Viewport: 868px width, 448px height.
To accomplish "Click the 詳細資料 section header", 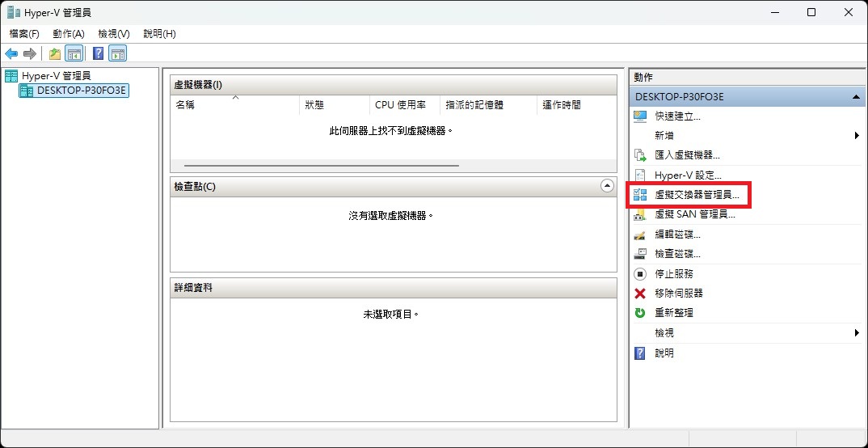I will (393, 287).
